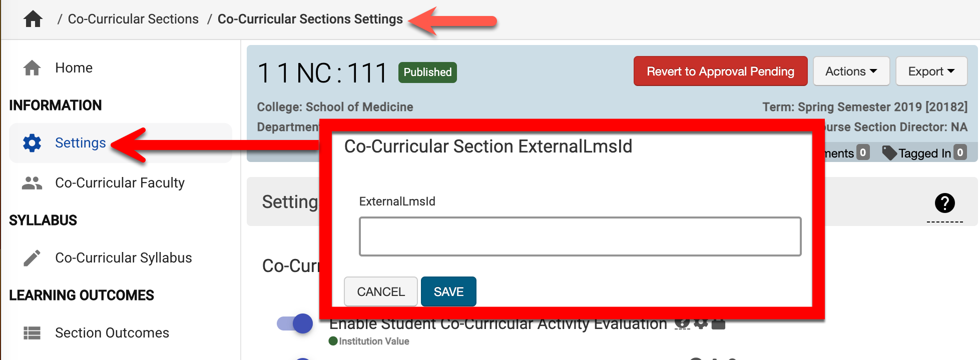Open Co-Curricular Sections breadcrumb link

tap(133, 19)
